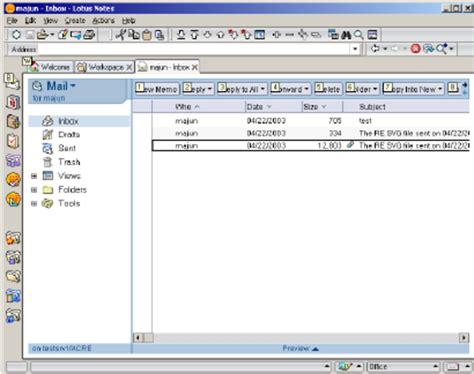Click the plus Expand toolbar icon

(x=276, y=35)
